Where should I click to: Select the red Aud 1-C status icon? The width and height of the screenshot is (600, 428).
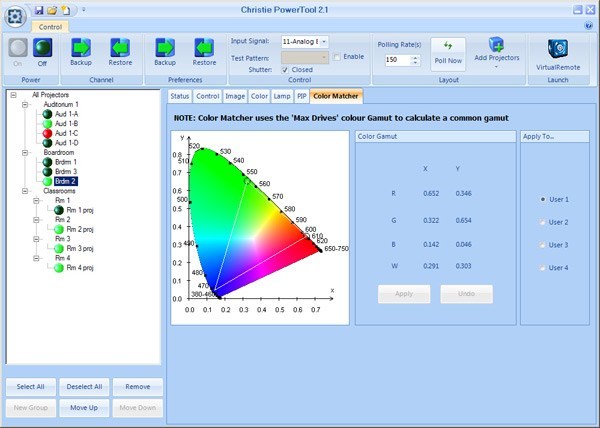47,133
